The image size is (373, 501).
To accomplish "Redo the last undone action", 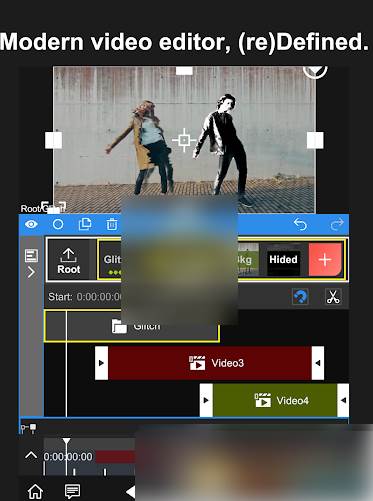I will click(x=337, y=224).
